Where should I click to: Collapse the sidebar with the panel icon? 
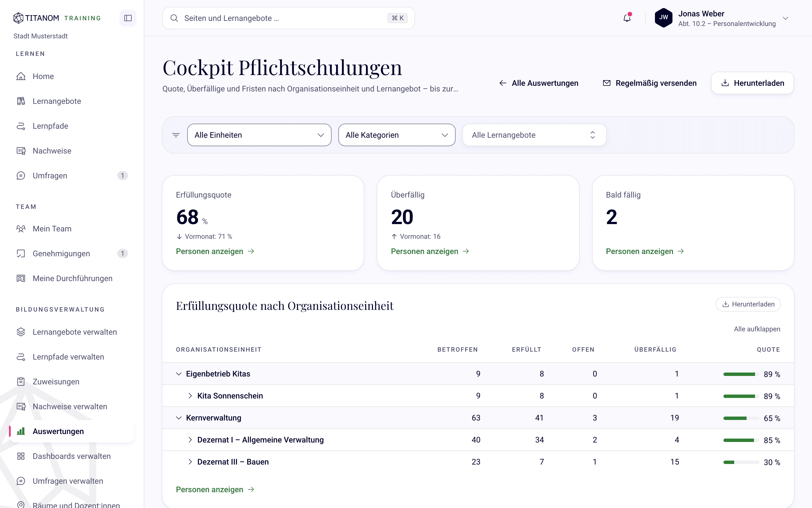(128, 18)
